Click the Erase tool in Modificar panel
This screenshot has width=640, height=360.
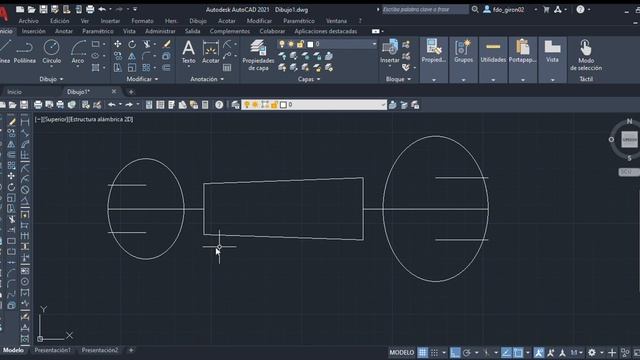point(167,44)
